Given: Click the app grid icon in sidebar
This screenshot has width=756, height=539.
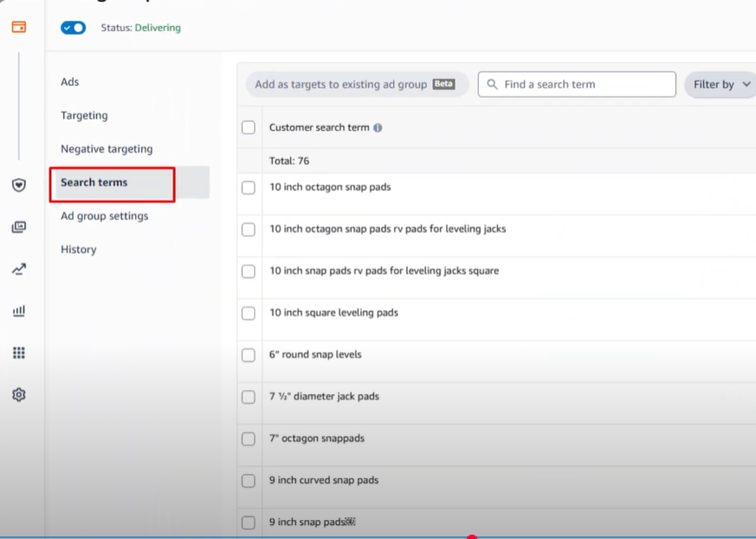Looking at the screenshot, I should (x=17, y=352).
